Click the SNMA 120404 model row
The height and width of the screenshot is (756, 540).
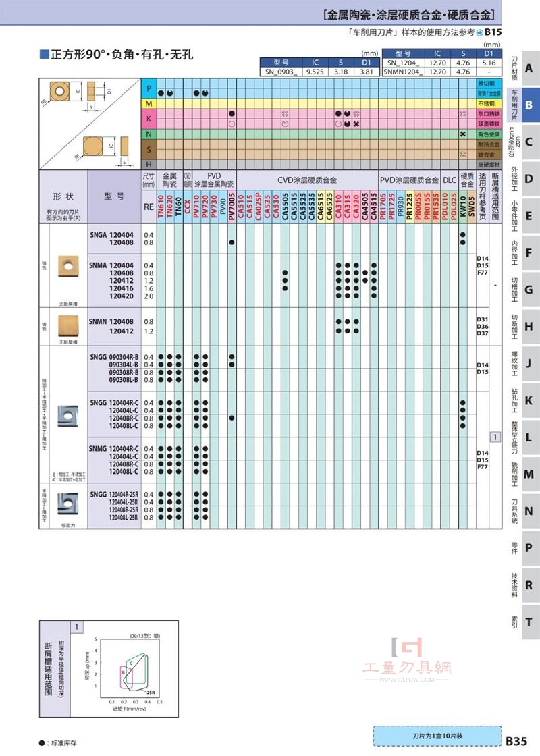(x=111, y=265)
